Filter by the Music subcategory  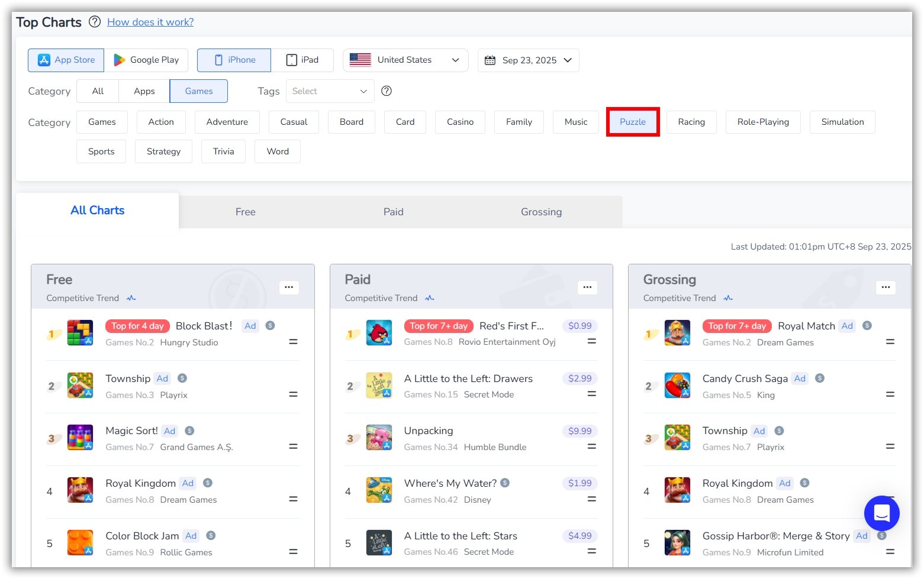576,122
